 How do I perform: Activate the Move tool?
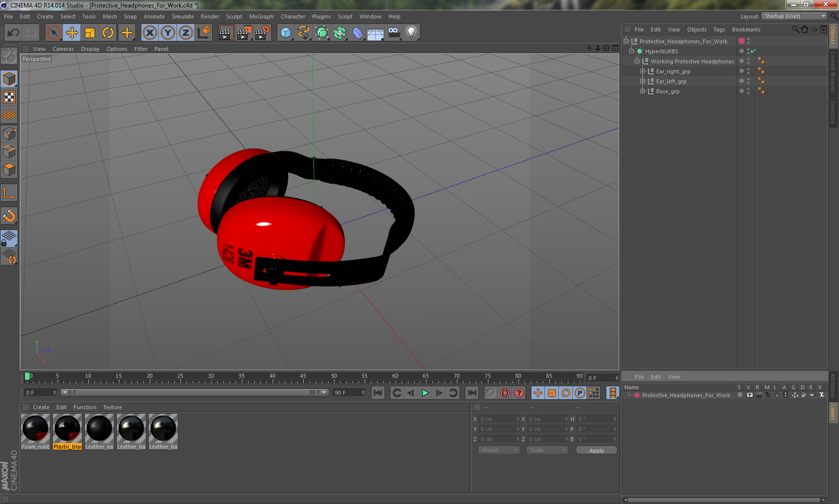point(72,33)
